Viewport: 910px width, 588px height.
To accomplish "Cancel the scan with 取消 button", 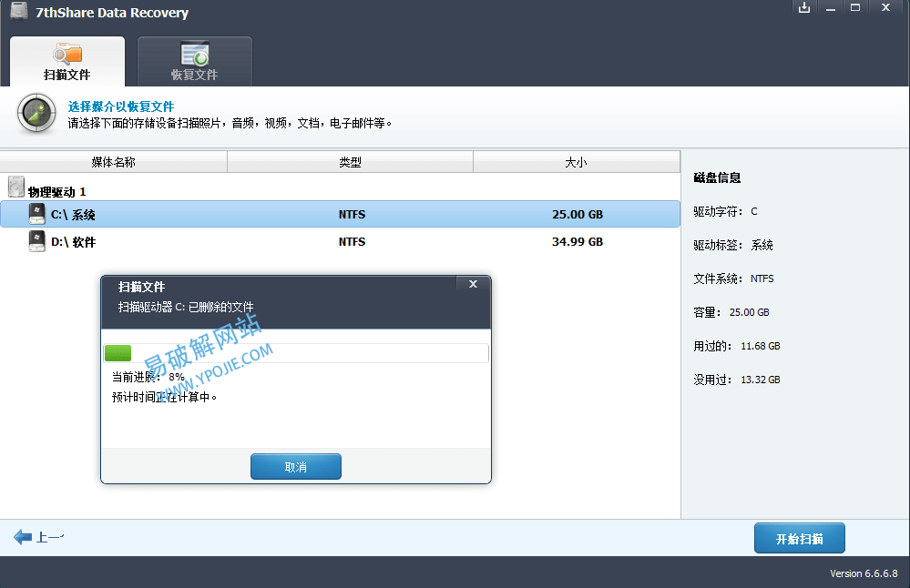I will click(x=295, y=467).
